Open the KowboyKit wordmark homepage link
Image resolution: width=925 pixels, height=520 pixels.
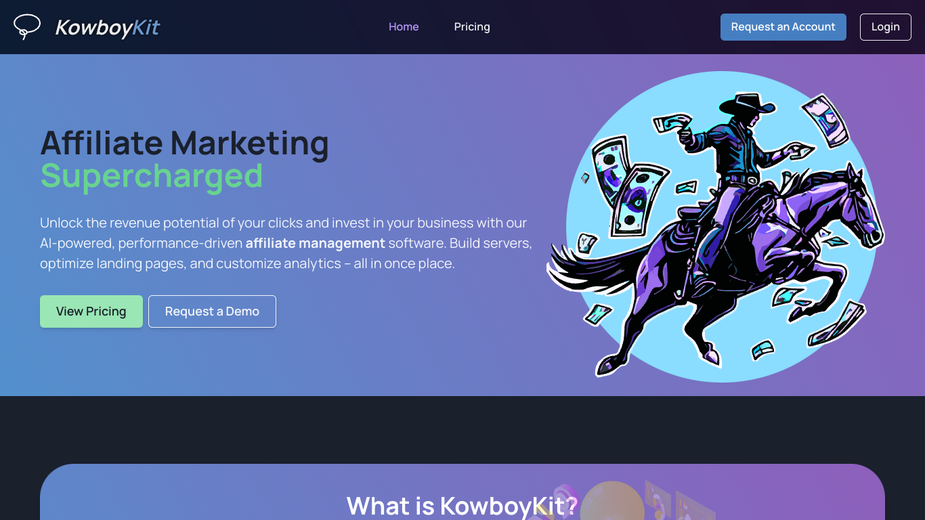click(x=107, y=27)
